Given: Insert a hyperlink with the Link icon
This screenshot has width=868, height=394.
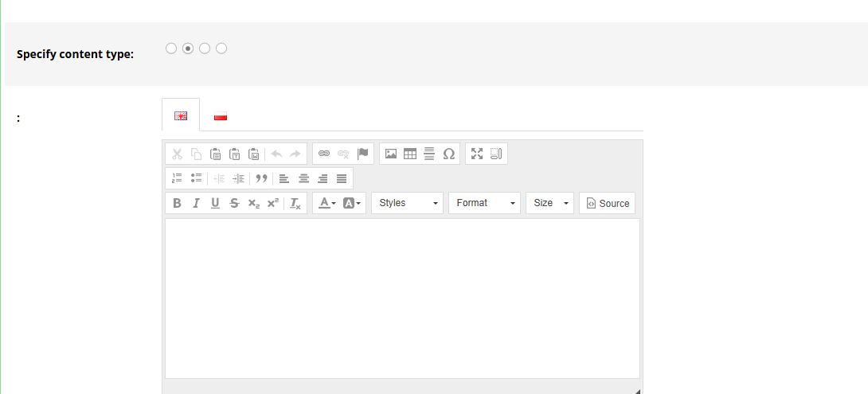Looking at the screenshot, I should coord(324,154).
